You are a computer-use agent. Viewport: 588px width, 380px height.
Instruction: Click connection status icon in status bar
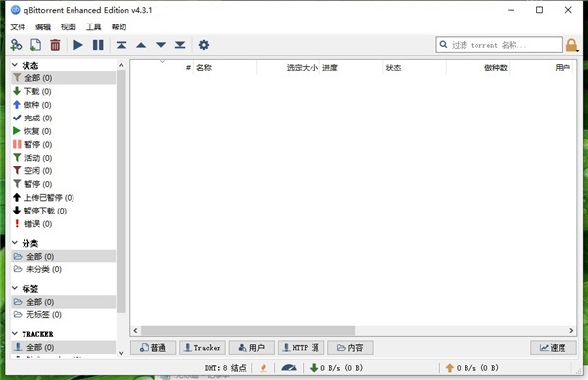tap(264, 368)
